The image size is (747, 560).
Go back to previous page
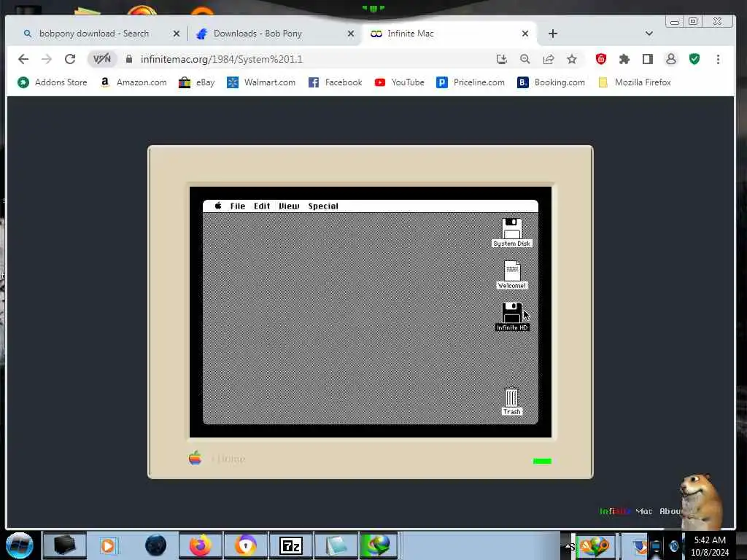tap(23, 59)
